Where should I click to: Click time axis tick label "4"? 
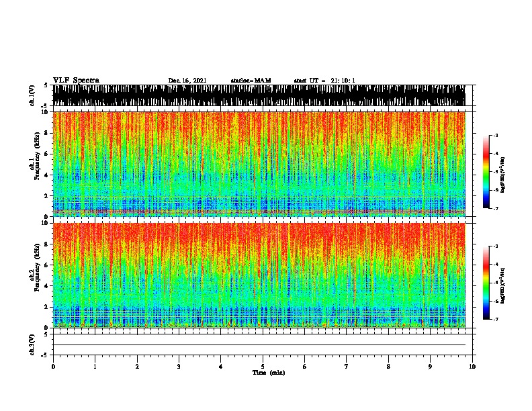(221, 366)
